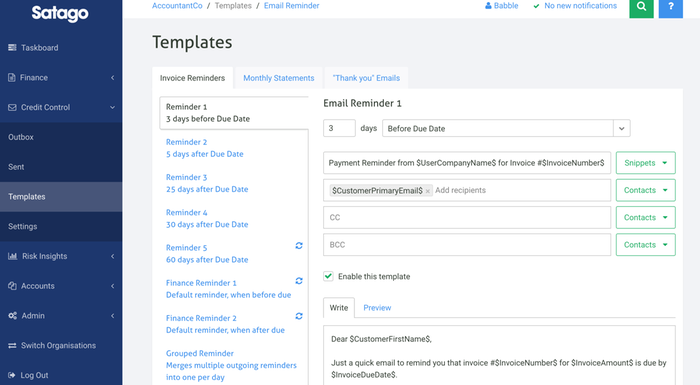Open help via the blue question mark button
The height and width of the screenshot is (385, 700).
click(671, 7)
